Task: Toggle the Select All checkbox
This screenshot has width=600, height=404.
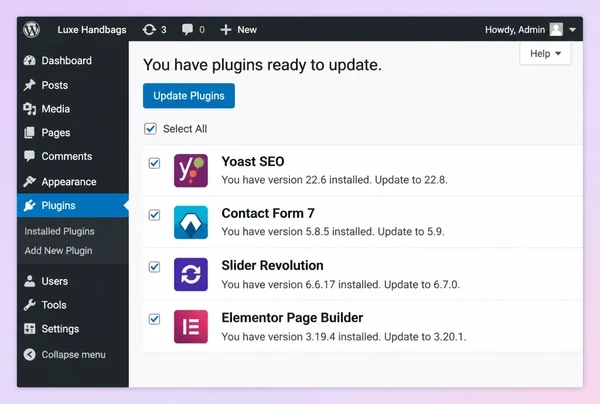Action: pos(150,129)
